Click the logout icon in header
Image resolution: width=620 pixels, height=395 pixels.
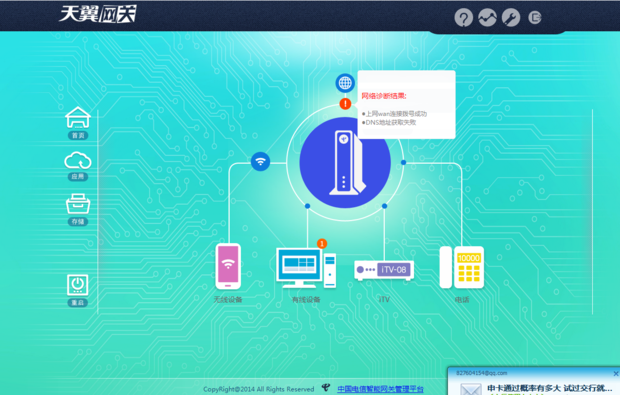coord(535,17)
